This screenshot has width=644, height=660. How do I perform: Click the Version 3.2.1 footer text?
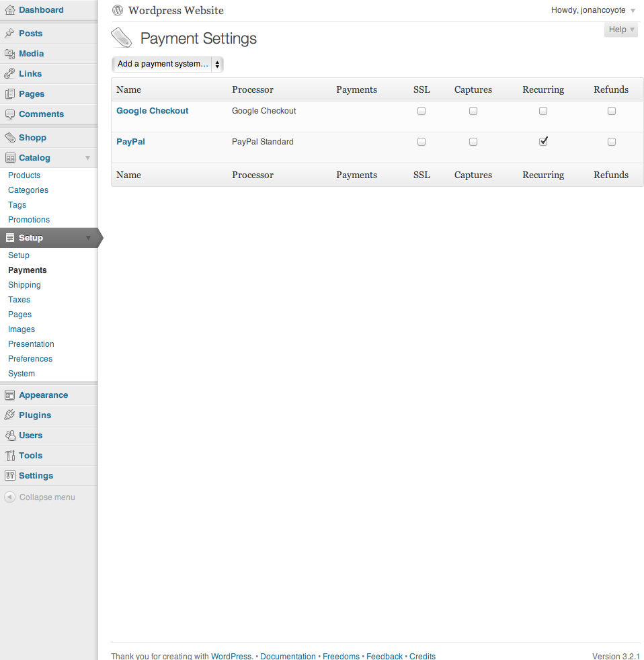(x=616, y=656)
